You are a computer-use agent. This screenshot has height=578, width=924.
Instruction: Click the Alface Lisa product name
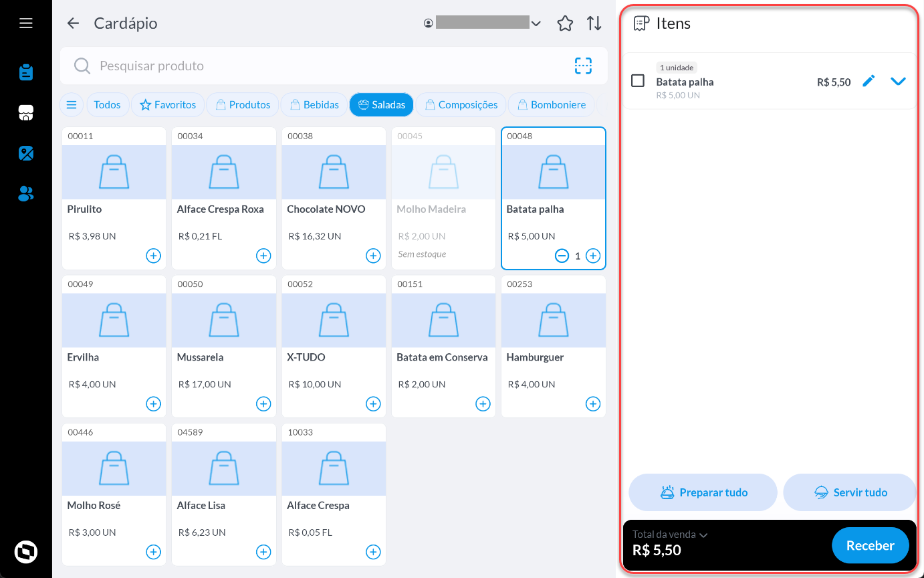[201, 506]
